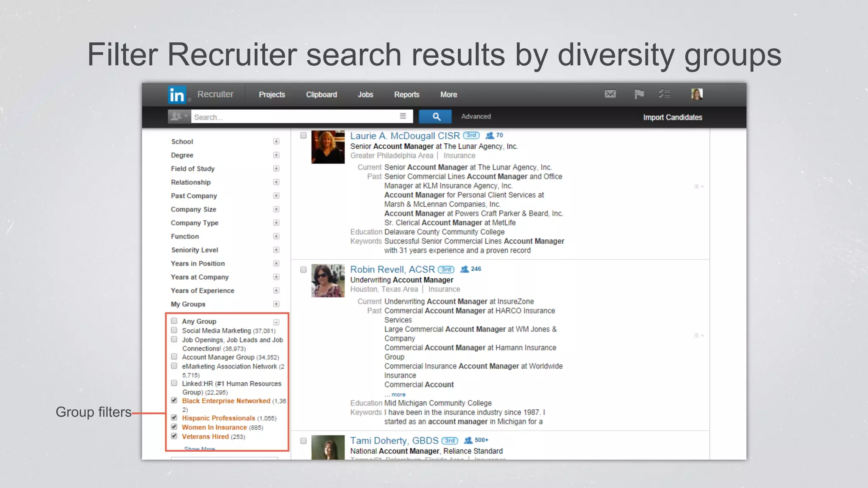The width and height of the screenshot is (868, 488).
Task: Click the Recruiter home label
Action: 215,94
